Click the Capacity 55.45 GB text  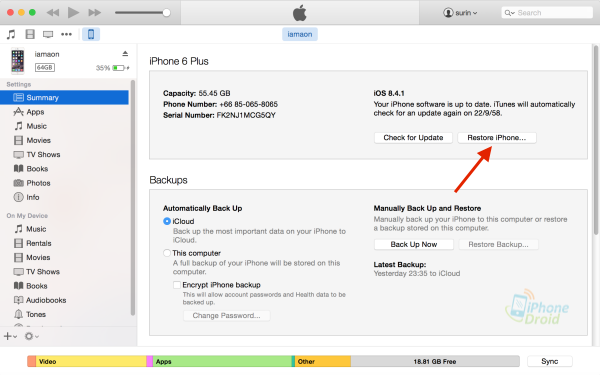pyautogui.click(x=197, y=93)
